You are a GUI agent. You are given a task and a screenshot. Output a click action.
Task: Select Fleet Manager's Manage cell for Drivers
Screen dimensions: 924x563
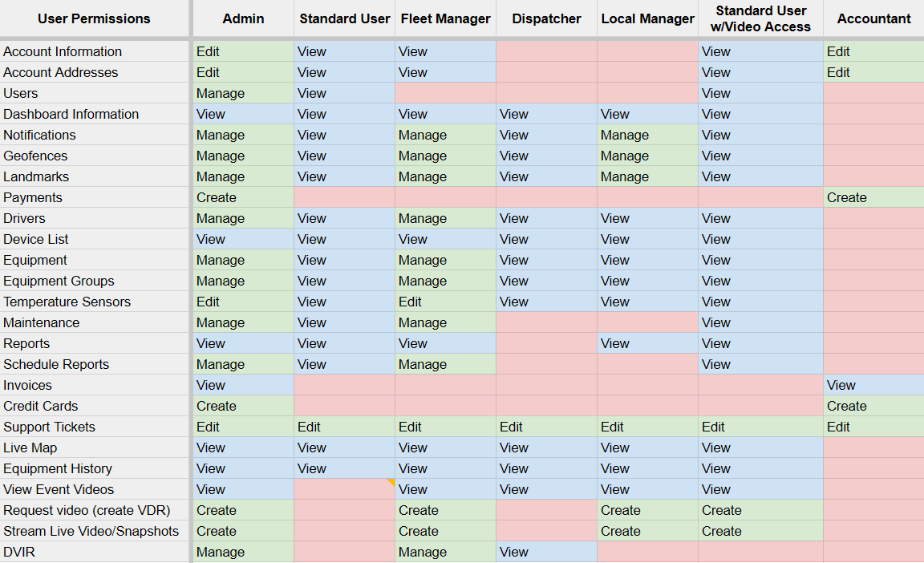coord(445,218)
